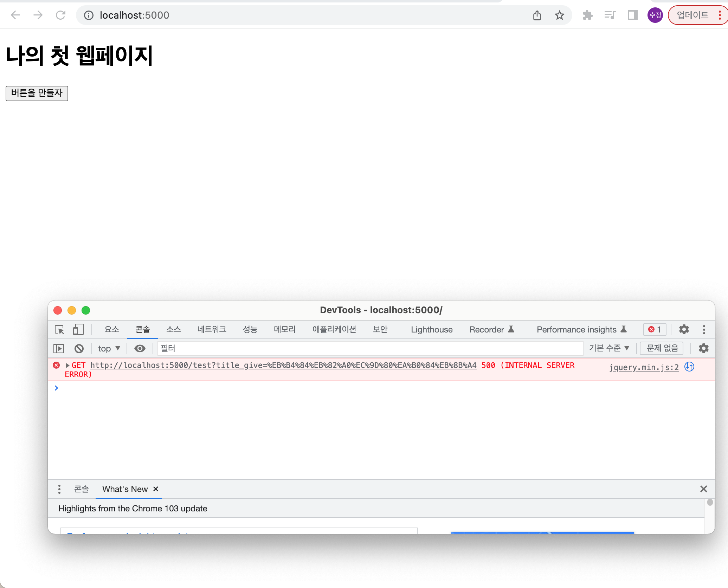Viewport: 728px width, 588px height.
Task: Switch to the 콘솔 tab in top bar
Action: coord(143,329)
